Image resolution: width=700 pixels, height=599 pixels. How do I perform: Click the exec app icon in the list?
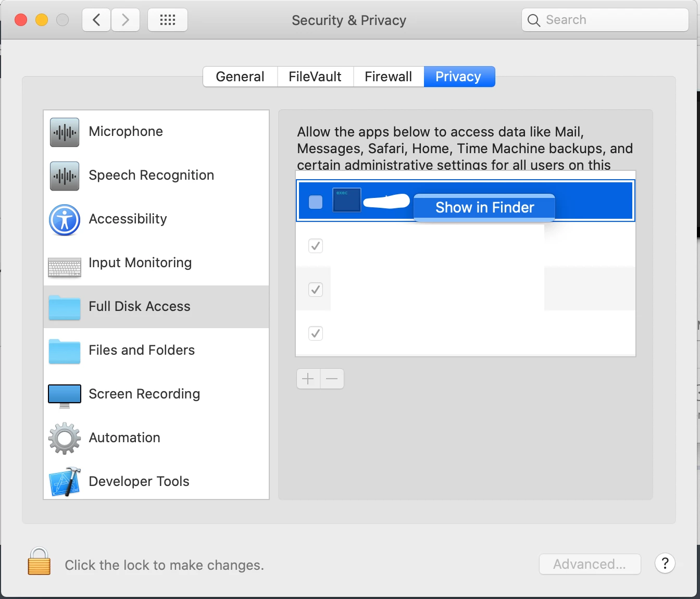347,200
